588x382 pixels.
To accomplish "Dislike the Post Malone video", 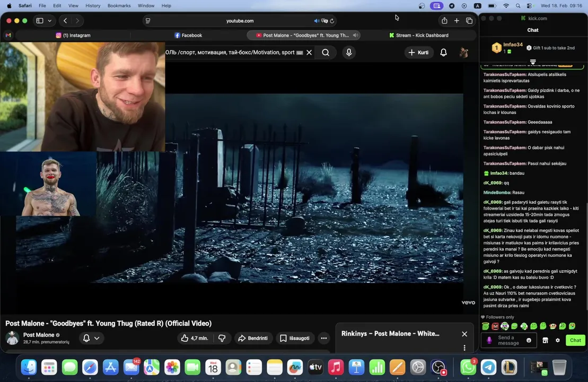I will tap(222, 338).
